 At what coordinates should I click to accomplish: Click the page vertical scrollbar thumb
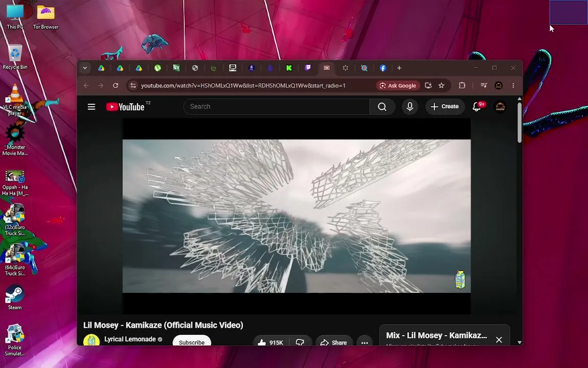click(x=520, y=123)
